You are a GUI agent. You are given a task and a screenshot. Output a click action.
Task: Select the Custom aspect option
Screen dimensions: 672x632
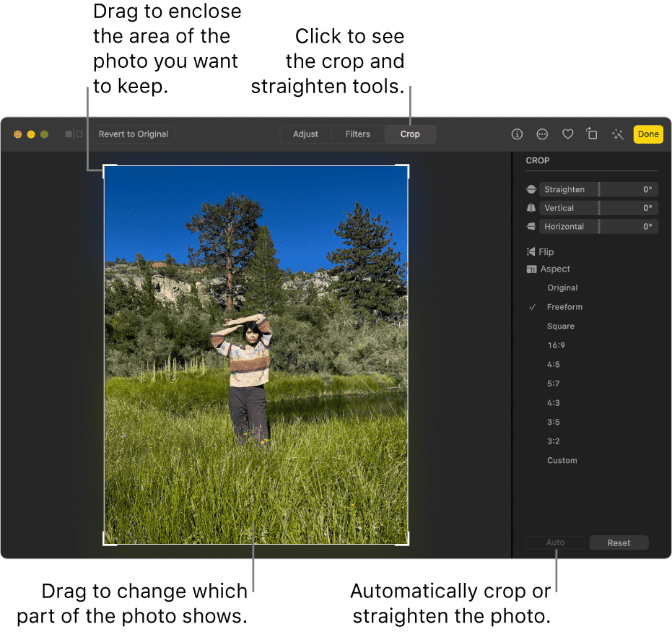562,460
